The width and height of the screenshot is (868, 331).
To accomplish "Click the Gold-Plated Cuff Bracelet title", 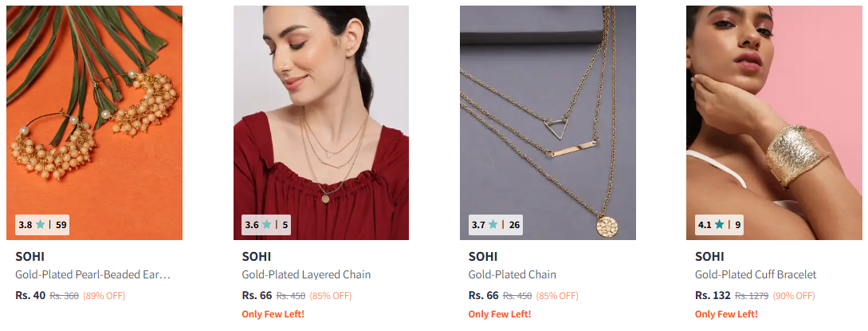I will [756, 274].
